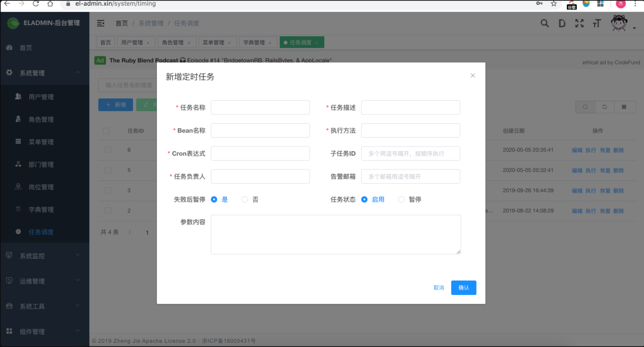The width and height of the screenshot is (644, 347).
Task: Open the documentation icon in the header
Action: click(x=561, y=22)
